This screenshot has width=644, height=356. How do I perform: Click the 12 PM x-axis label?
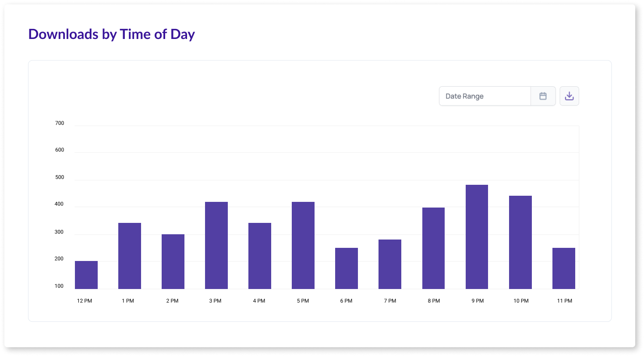click(85, 301)
